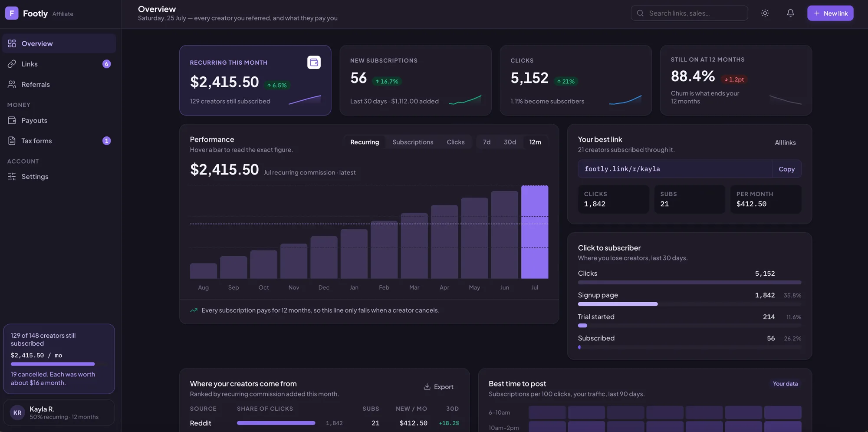Click the Jun bar in the chart

pos(504,235)
